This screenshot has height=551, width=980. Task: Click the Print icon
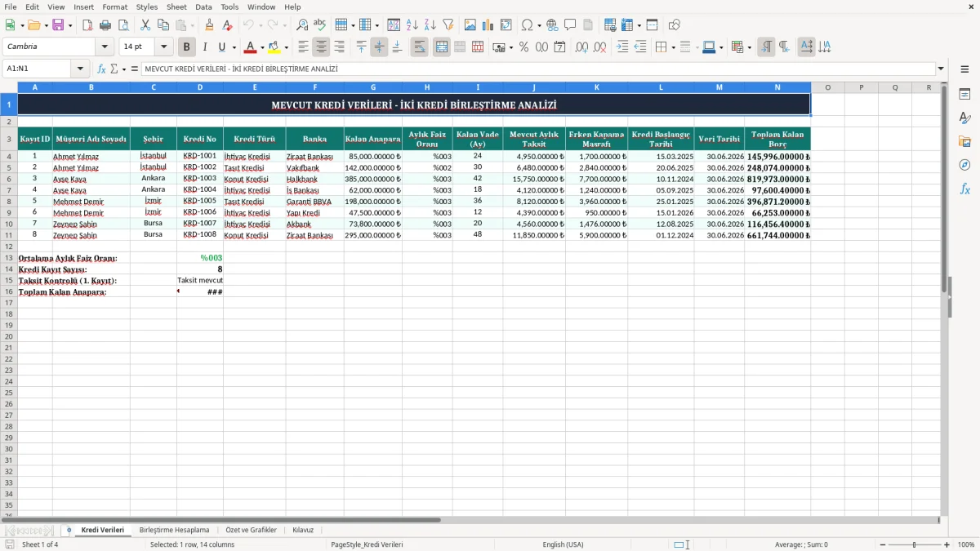[105, 25]
